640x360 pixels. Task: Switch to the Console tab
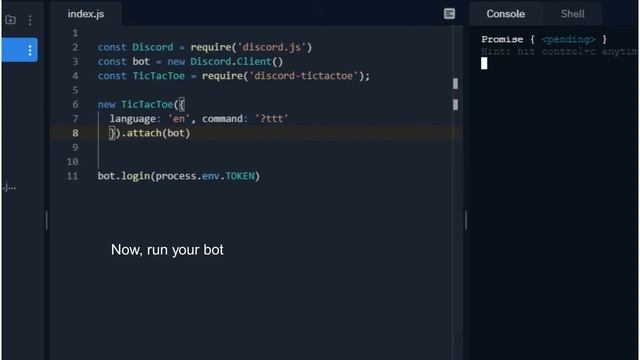click(505, 14)
